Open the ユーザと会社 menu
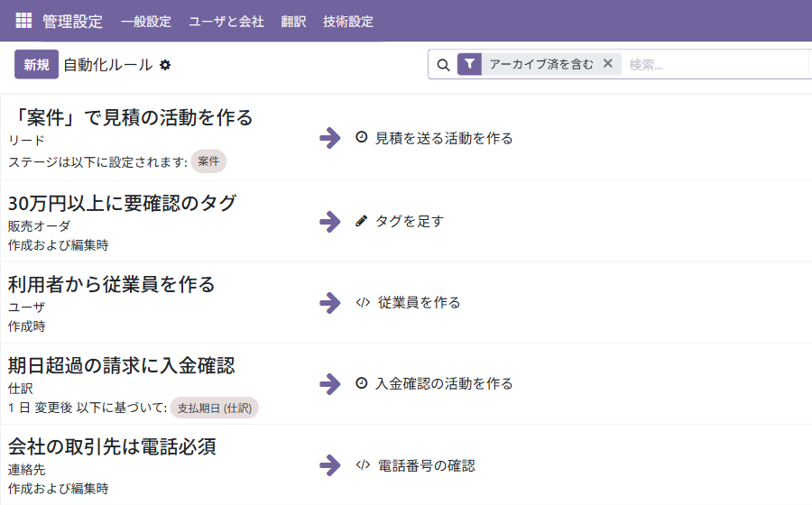Image resolution: width=812 pixels, height=505 pixels. 226,22
